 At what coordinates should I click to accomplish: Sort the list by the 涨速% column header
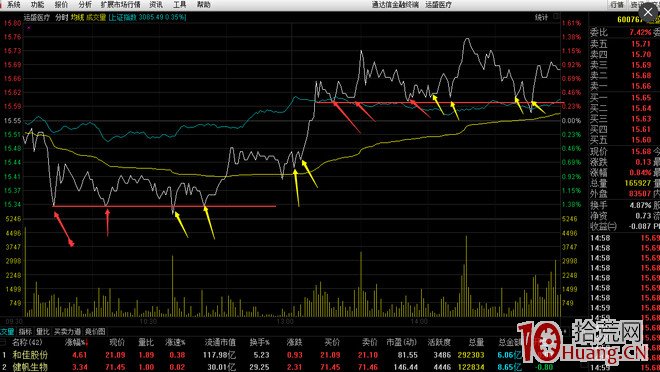[175, 343]
